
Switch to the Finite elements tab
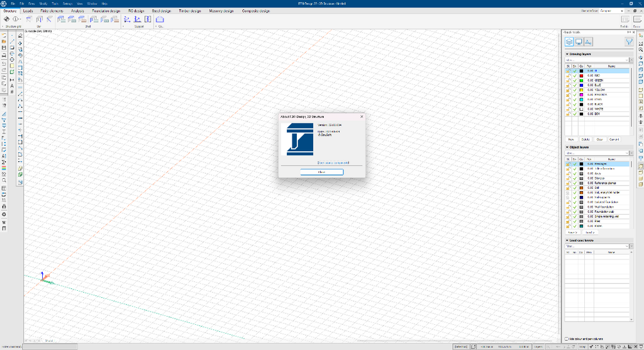[x=52, y=11]
